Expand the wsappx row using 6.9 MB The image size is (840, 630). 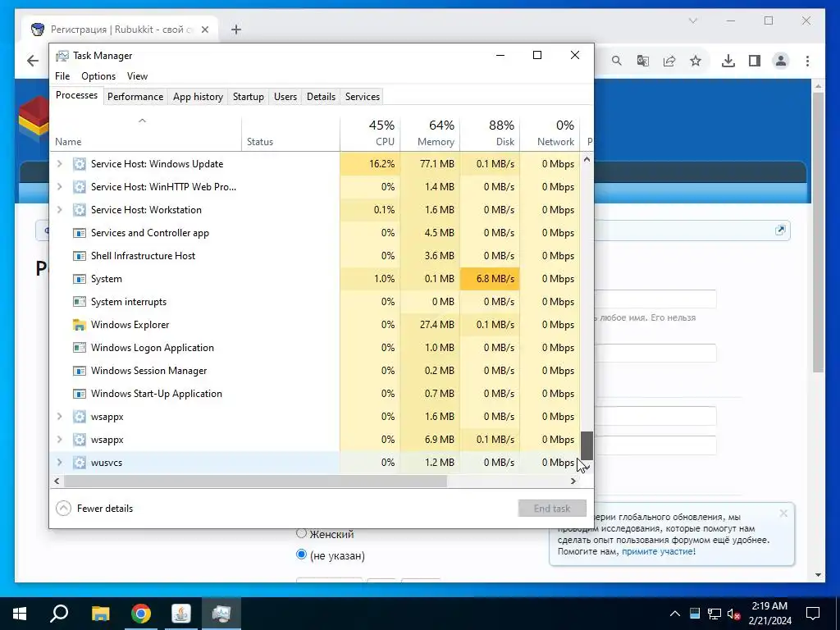[59, 440]
